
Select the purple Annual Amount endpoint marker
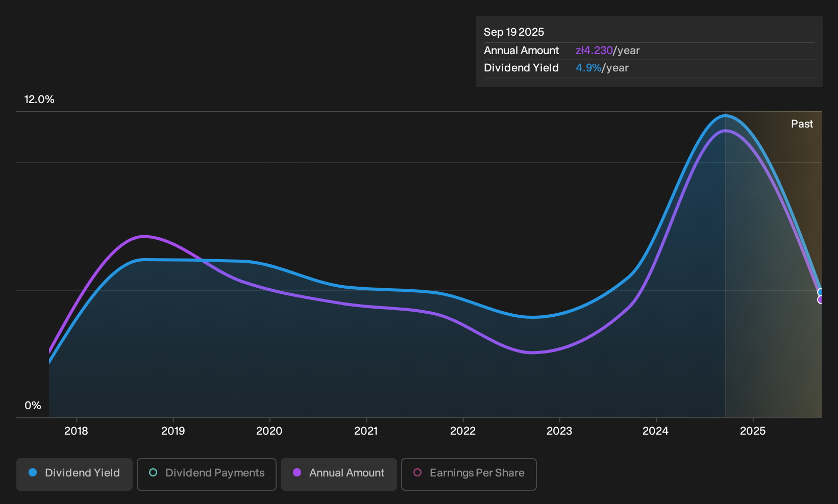click(x=821, y=300)
